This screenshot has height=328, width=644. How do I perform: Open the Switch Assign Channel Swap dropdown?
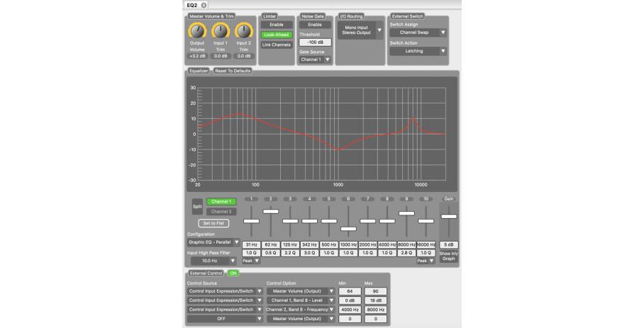click(418, 33)
